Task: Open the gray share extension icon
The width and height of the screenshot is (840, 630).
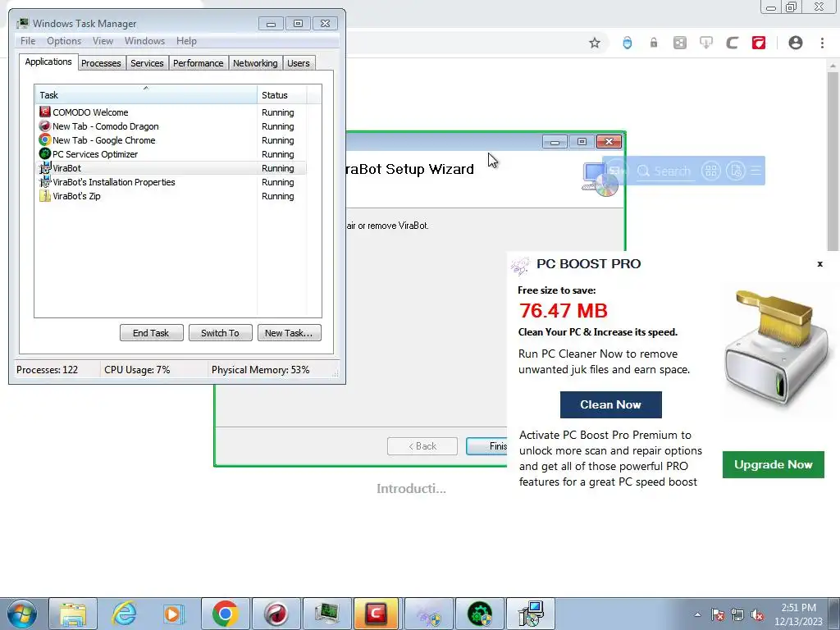Action: [x=680, y=43]
